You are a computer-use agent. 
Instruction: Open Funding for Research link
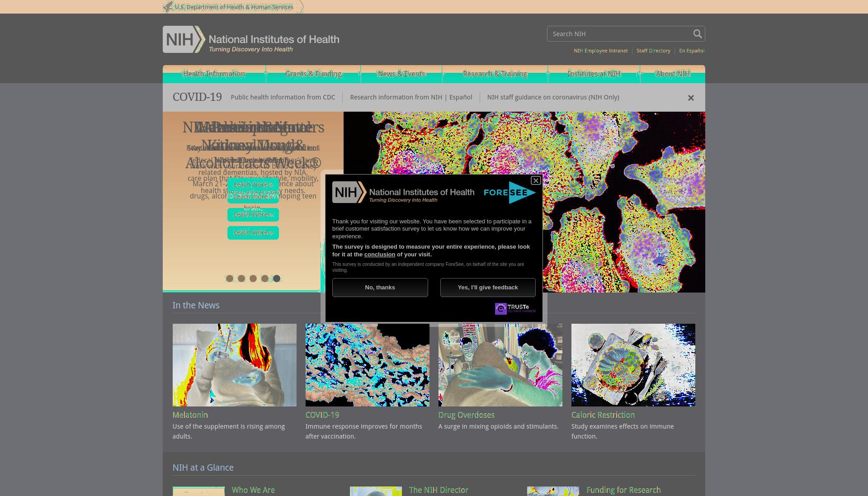[623, 490]
